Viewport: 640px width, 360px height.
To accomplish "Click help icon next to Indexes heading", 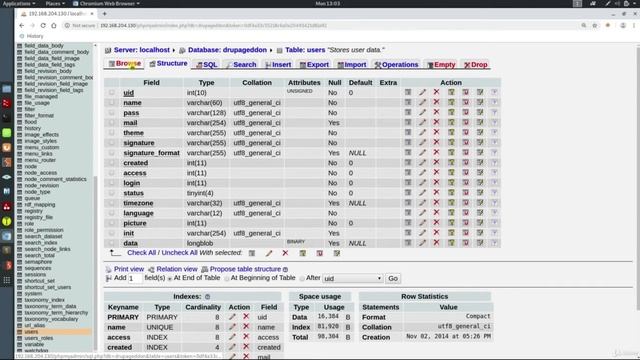I will [207, 297].
